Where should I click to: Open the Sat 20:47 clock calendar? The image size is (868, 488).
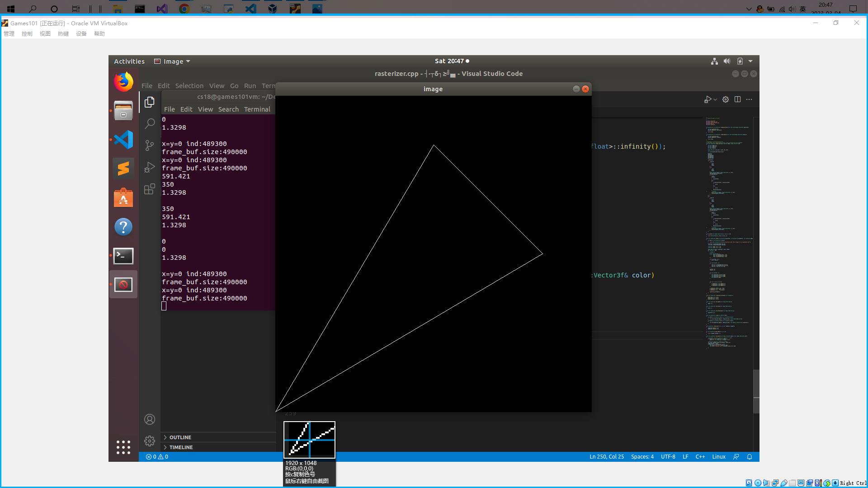[x=452, y=61]
